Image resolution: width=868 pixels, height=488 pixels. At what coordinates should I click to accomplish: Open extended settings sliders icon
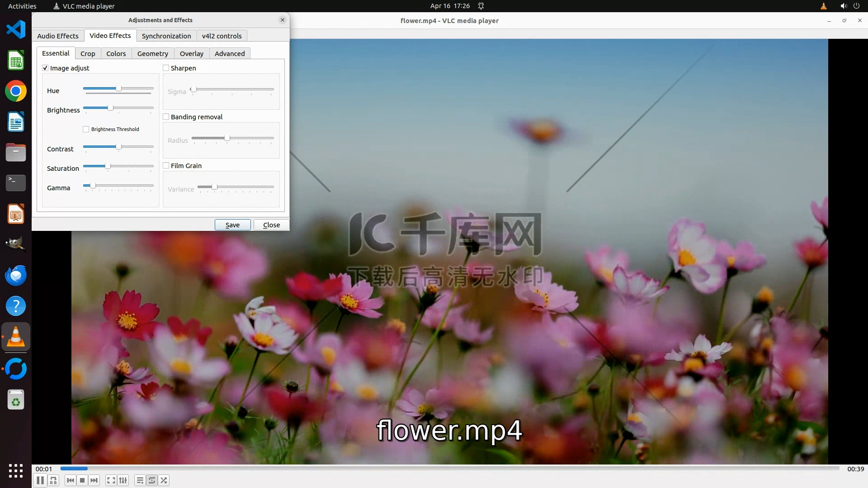pos(123,480)
